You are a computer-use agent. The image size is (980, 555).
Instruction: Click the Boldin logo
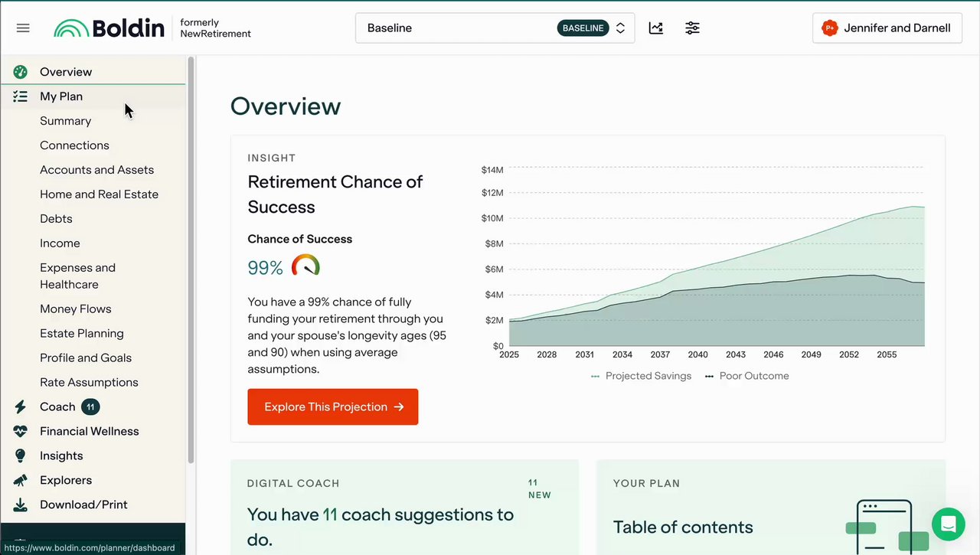(109, 28)
